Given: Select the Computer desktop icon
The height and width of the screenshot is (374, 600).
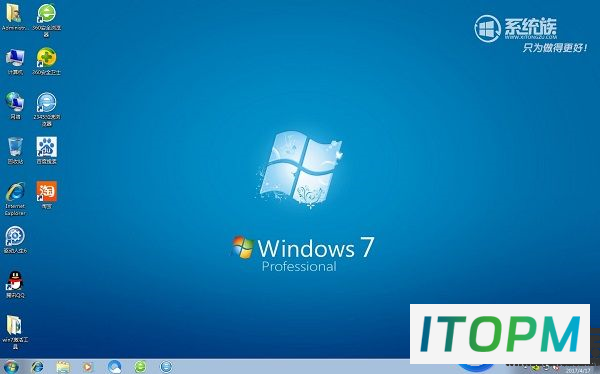Looking at the screenshot, I should (x=15, y=61).
